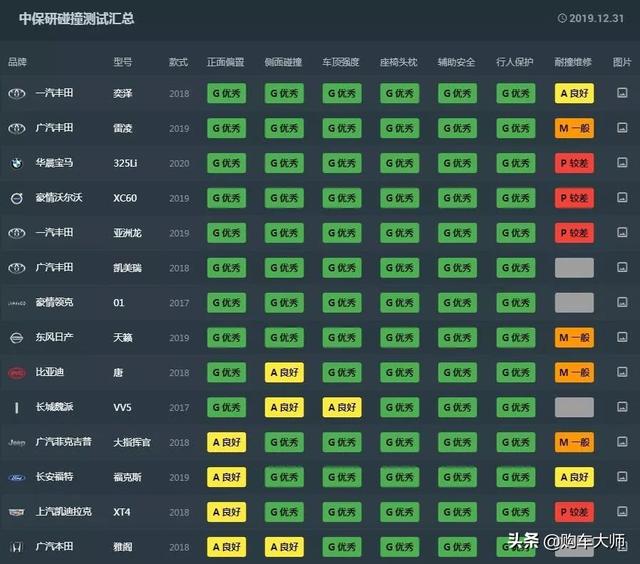Sort by the 正面偏置 column header

click(x=226, y=62)
